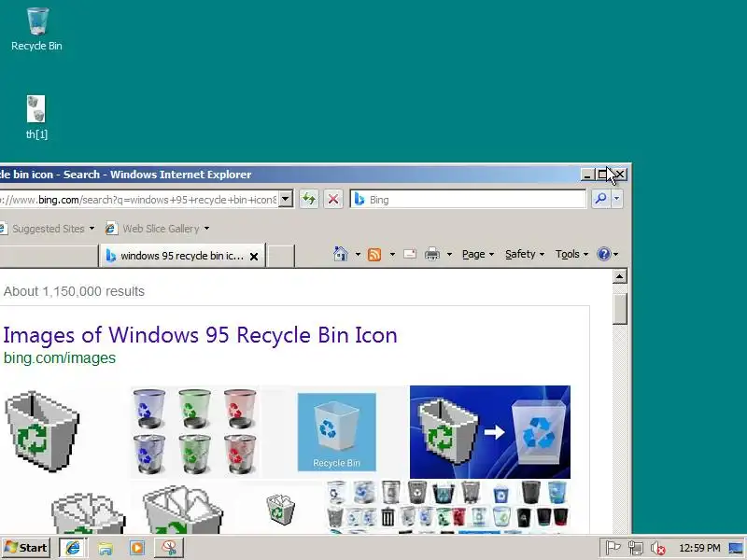Expand the Help dropdown arrow
Image resolution: width=747 pixels, height=560 pixels.
click(615, 254)
